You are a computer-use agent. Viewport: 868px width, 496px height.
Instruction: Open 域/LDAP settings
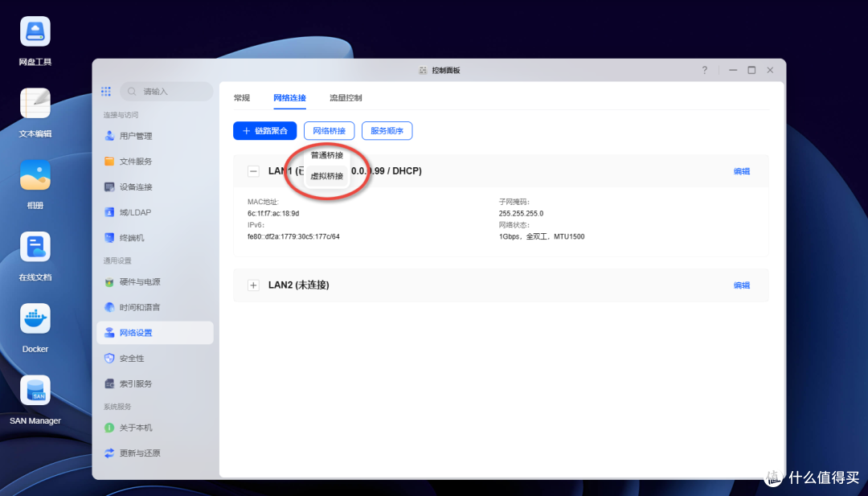click(155, 212)
